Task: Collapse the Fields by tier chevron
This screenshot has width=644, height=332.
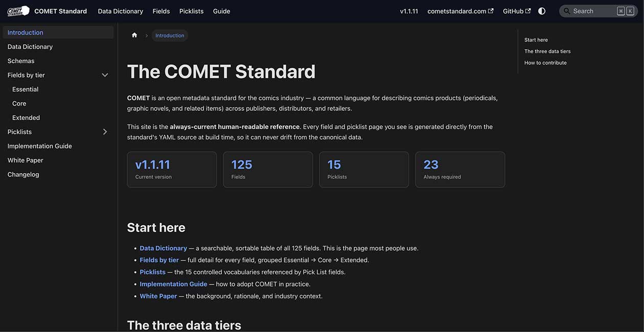Action: [x=105, y=75]
